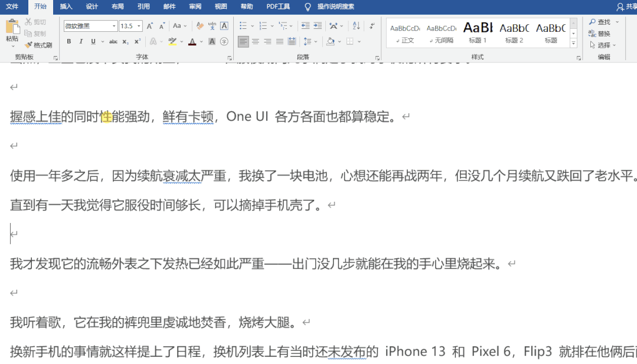Apply character border icon
The height and width of the screenshot is (364, 637).
click(224, 26)
